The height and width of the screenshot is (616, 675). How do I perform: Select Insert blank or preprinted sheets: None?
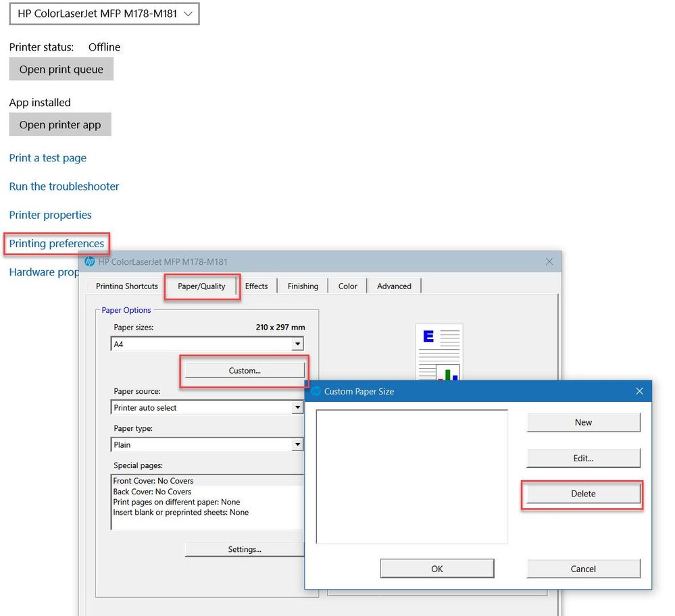(207, 512)
